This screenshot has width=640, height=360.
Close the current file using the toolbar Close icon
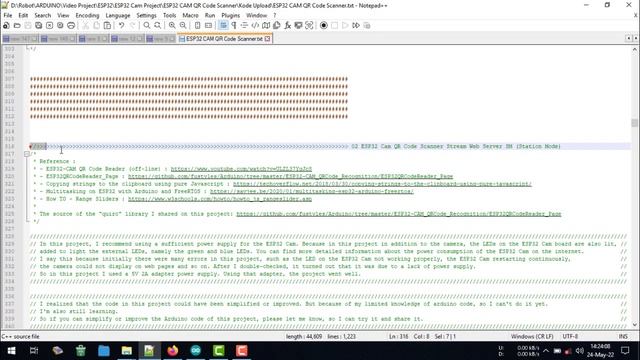pos(49,25)
